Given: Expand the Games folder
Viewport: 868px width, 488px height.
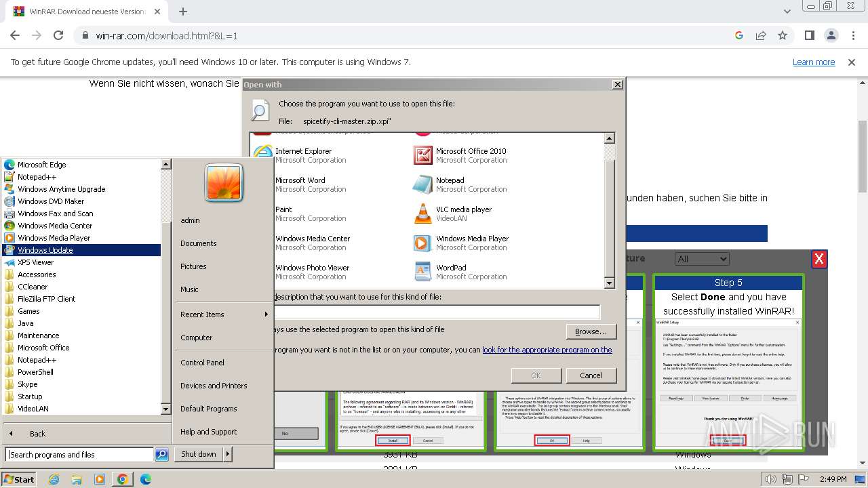Looking at the screenshot, I should [28, 311].
